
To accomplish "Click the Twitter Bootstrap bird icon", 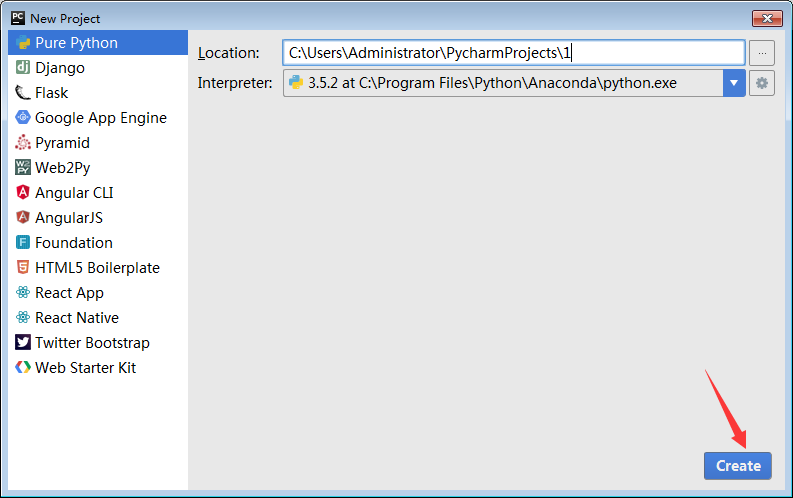I will (x=23, y=342).
